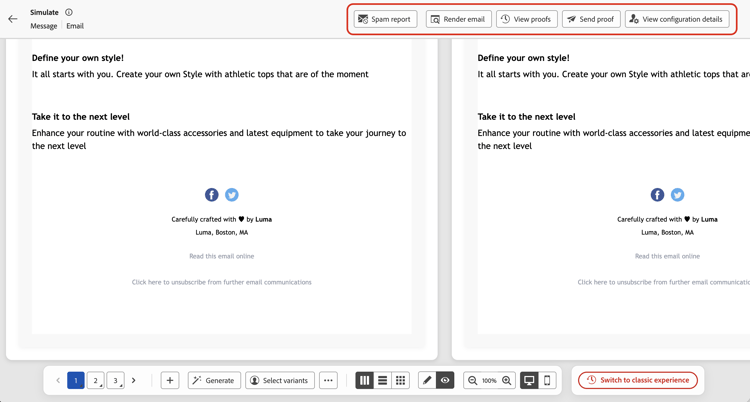The image size is (750, 402).
Task: Select variant page 2
Action: 96,380
